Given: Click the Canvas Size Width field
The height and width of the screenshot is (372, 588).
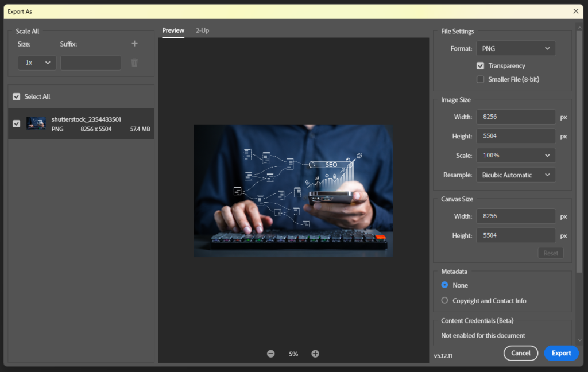Looking at the screenshot, I should coord(516,216).
